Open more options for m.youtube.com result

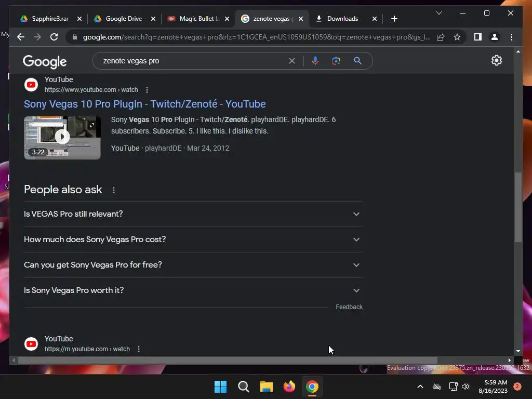pos(139,349)
